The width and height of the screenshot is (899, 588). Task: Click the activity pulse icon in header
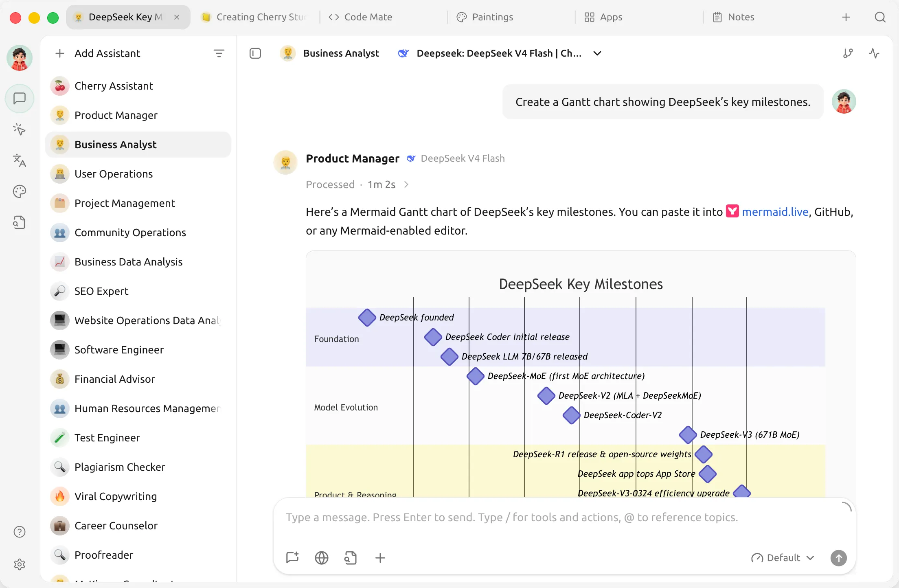pos(874,53)
